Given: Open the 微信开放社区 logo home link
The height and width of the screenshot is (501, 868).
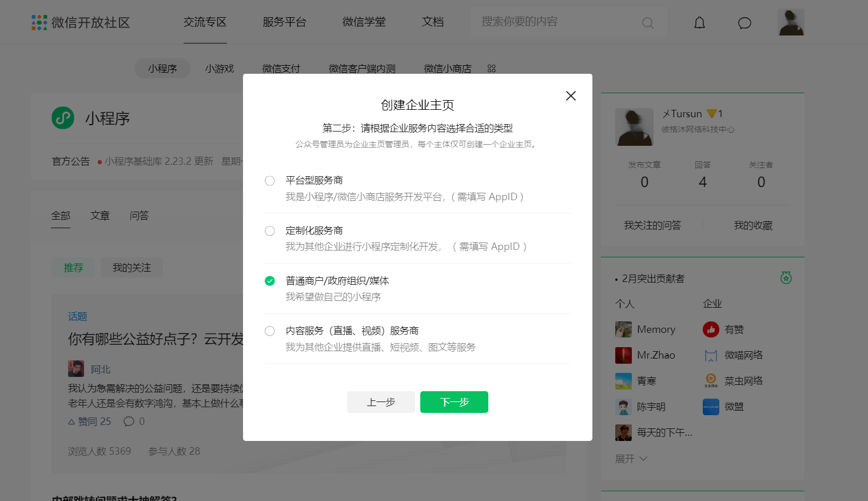Looking at the screenshot, I should (x=81, y=22).
